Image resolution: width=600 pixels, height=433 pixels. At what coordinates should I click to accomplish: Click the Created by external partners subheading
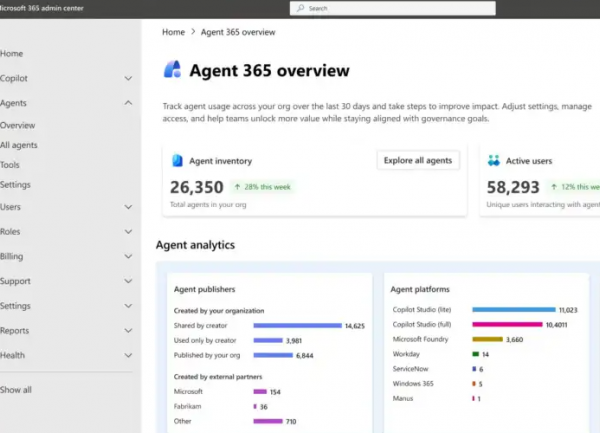218,377
